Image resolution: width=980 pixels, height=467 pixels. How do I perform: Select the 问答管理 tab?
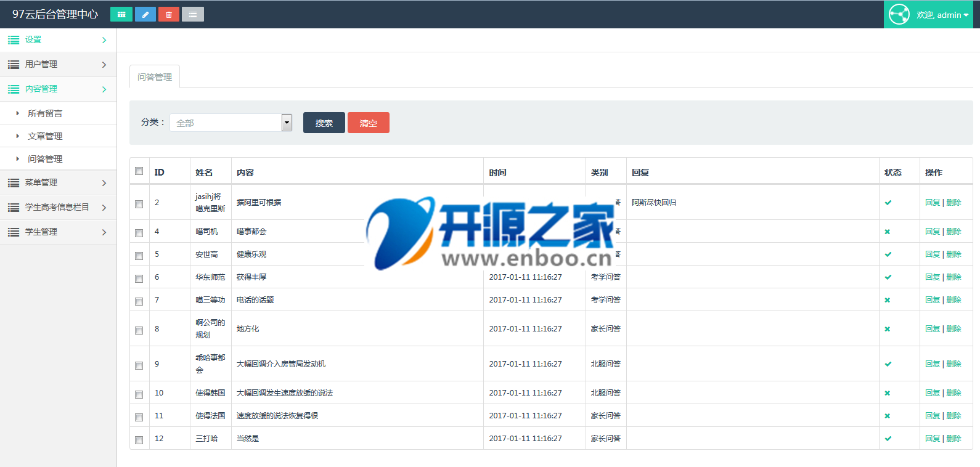coord(155,77)
